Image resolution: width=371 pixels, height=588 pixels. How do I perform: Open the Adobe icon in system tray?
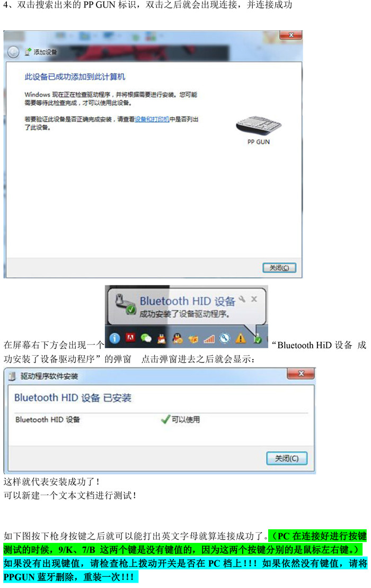coord(130,338)
